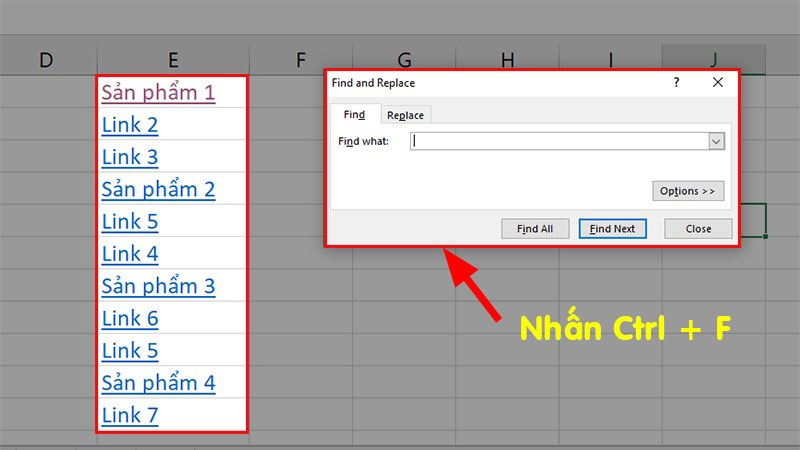Follow the Link 7 hyperlink

(130, 414)
